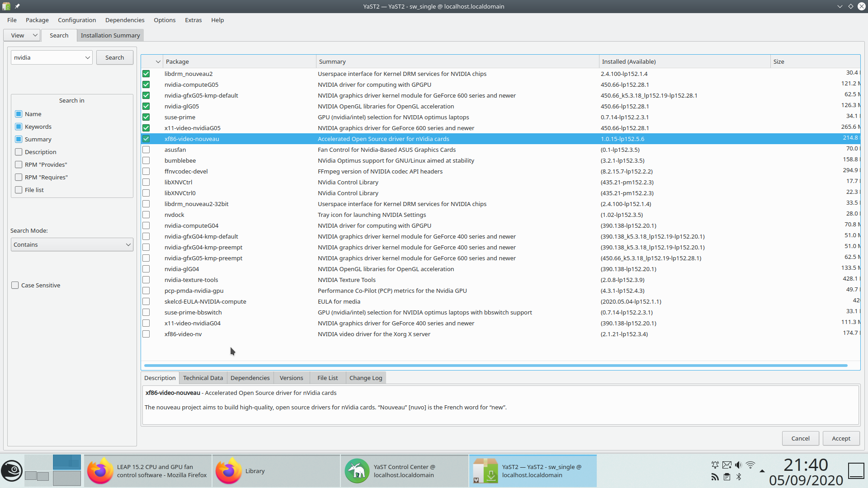
Task: Click the clock showing 21:40
Action: 806,465
